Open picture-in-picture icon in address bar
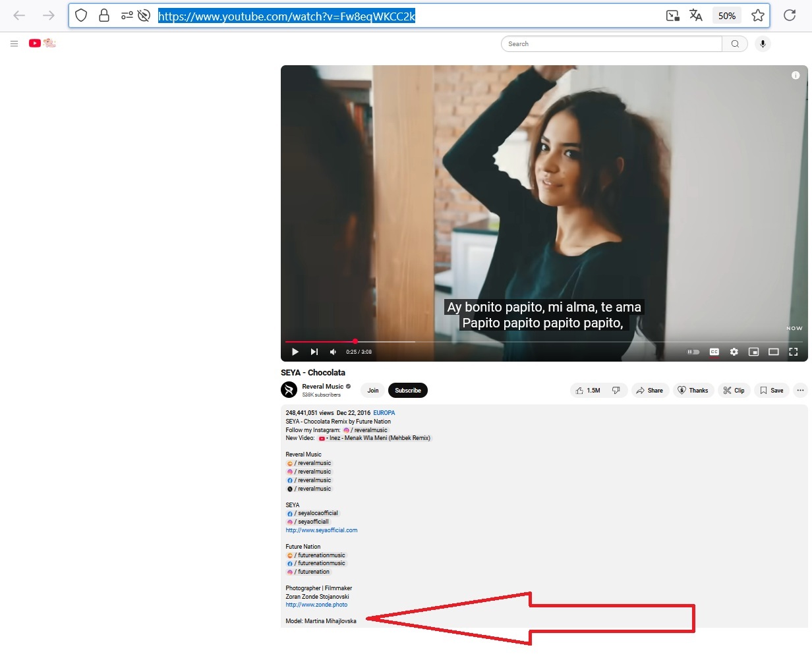The image size is (812, 662). tap(672, 15)
